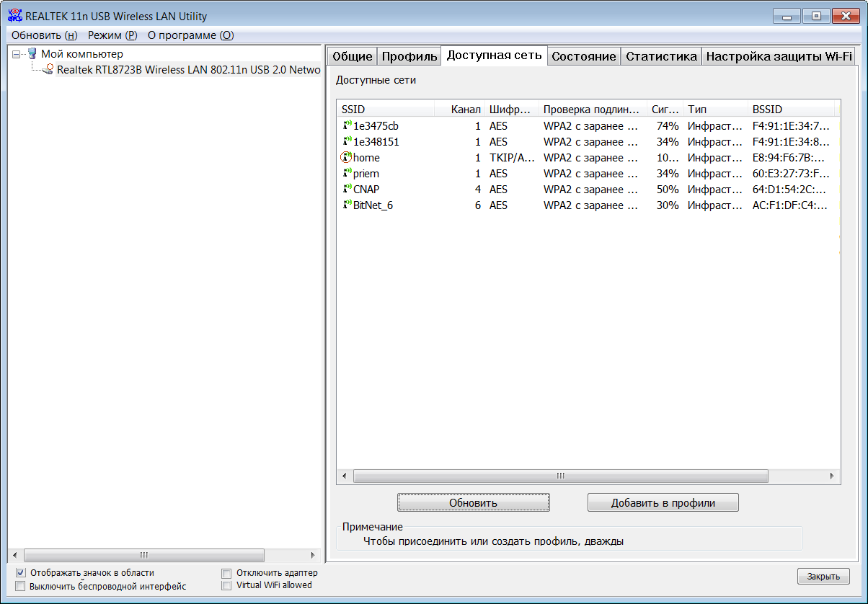This screenshot has height=604, width=868.
Task: Switch to the 'Профиль' tab
Action: point(409,57)
